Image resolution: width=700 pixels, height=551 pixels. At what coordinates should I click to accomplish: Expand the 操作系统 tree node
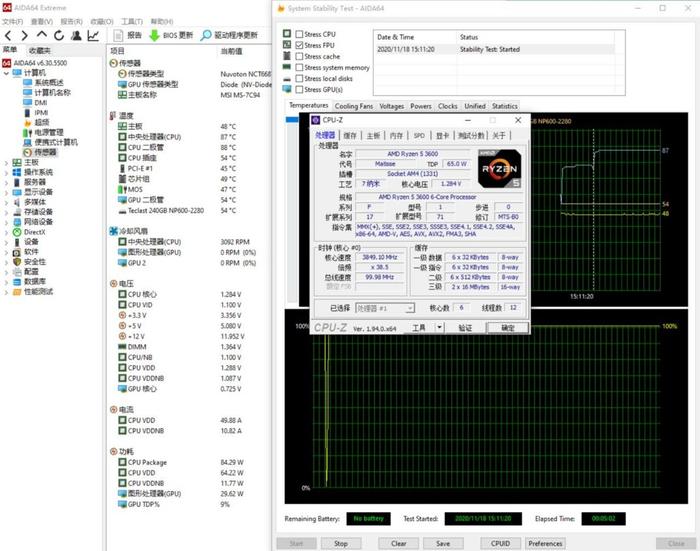6,172
